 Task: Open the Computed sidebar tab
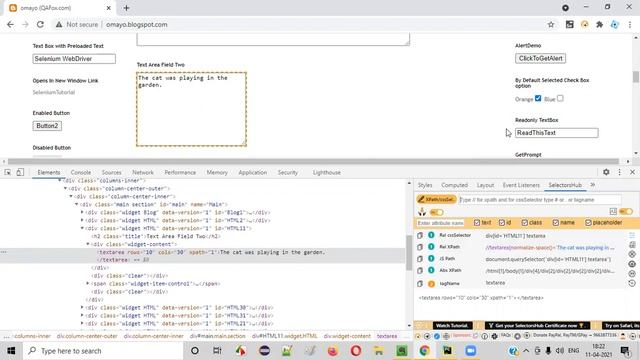tap(454, 185)
